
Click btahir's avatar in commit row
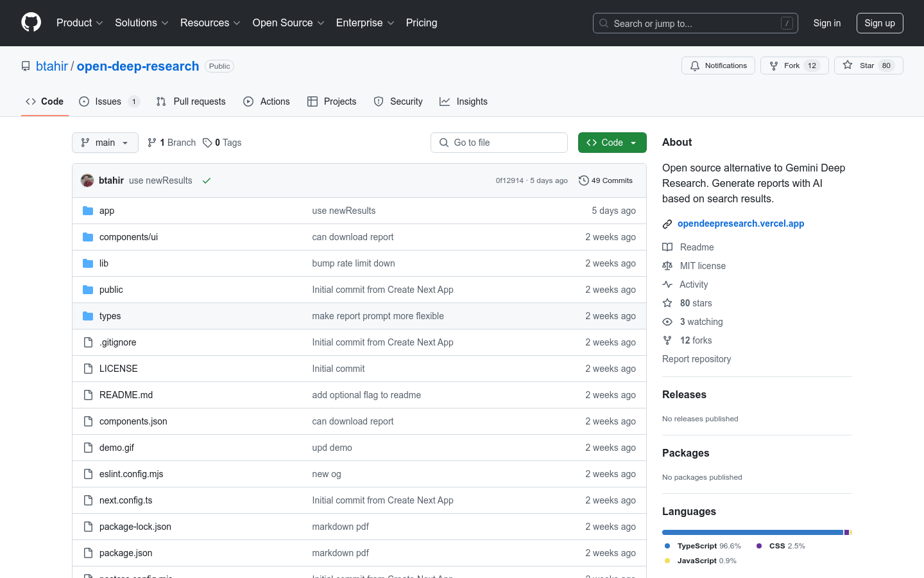click(87, 180)
